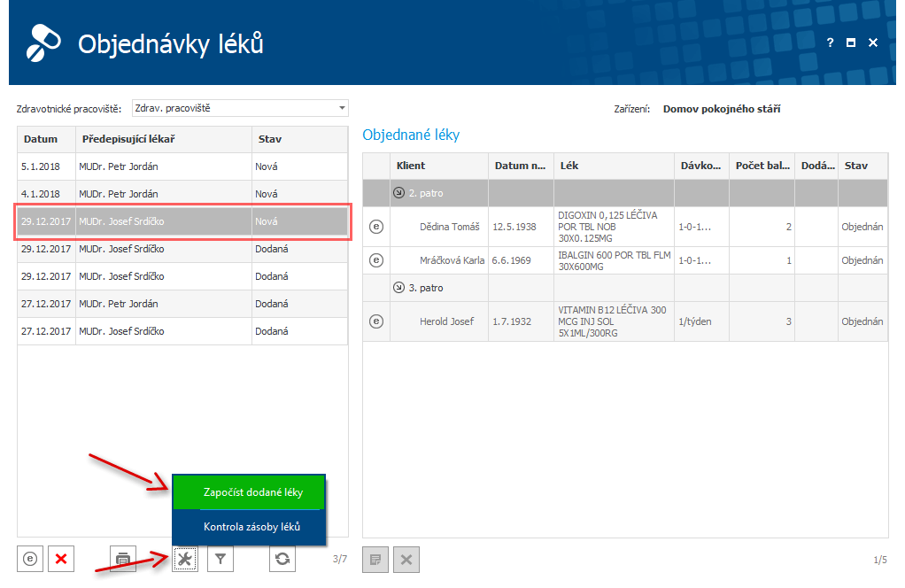Viewport: 905px width, 588px height.
Task: Open help via the question mark icon
Action: click(830, 43)
